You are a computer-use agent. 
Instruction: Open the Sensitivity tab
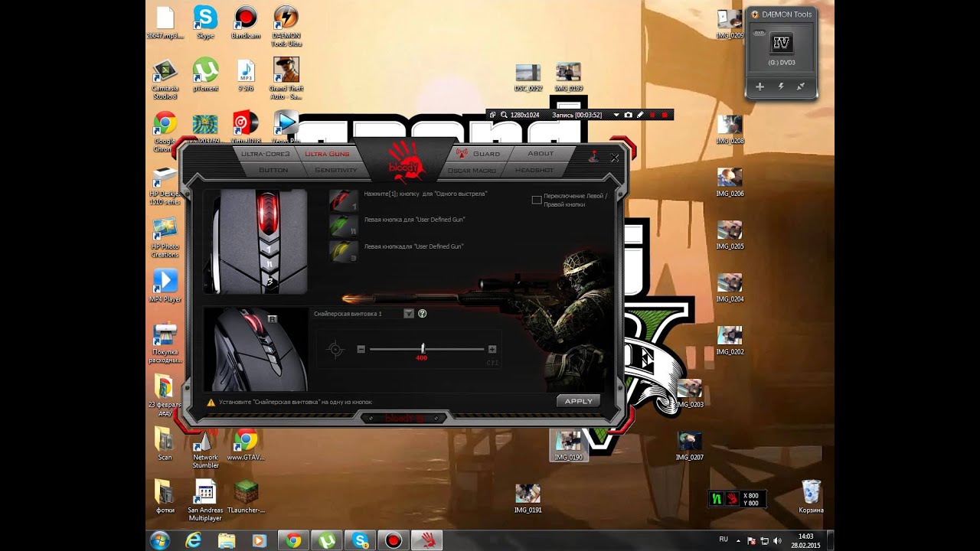(x=336, y=170)
